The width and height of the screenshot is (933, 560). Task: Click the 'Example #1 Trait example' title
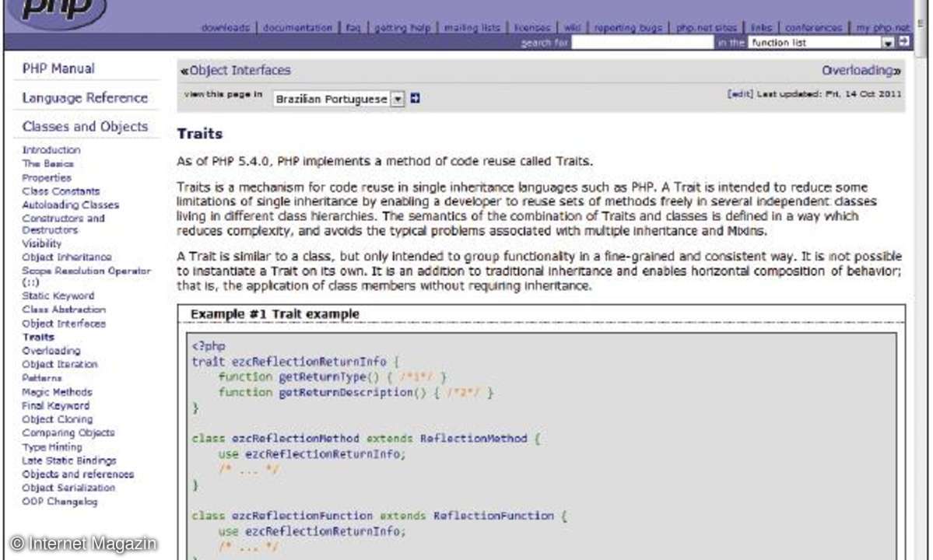[275, 314]
